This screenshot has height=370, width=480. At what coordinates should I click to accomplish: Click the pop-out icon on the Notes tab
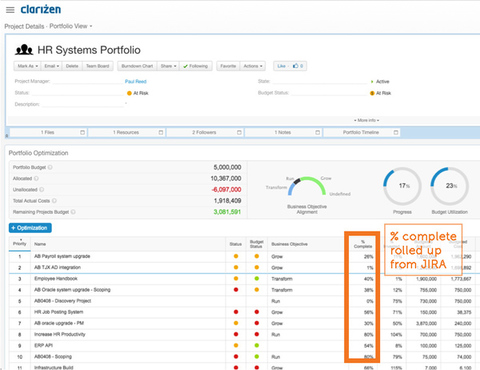click(318, 132)
